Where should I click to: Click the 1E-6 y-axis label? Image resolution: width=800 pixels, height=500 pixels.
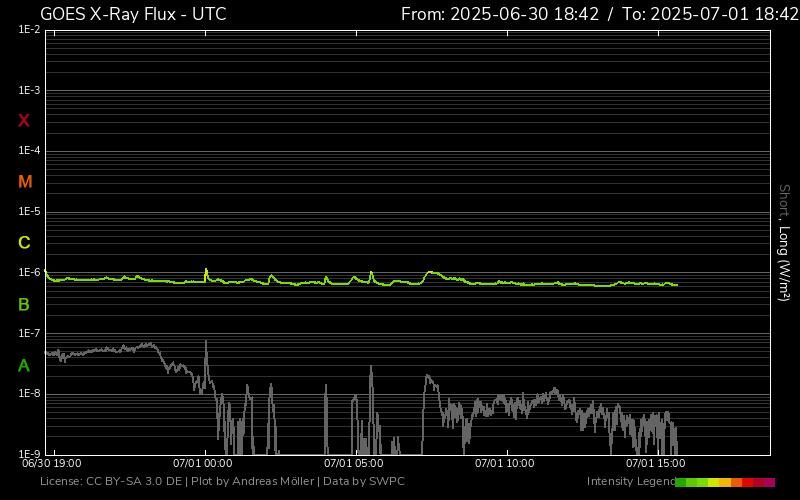pyautogui.click(x=29, y=273)
